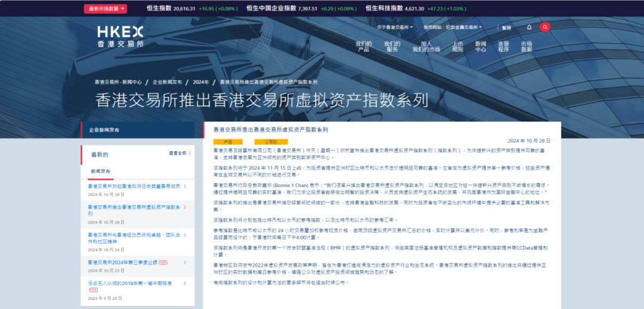
Task: Click the red search icon
Action: point(545,27)
